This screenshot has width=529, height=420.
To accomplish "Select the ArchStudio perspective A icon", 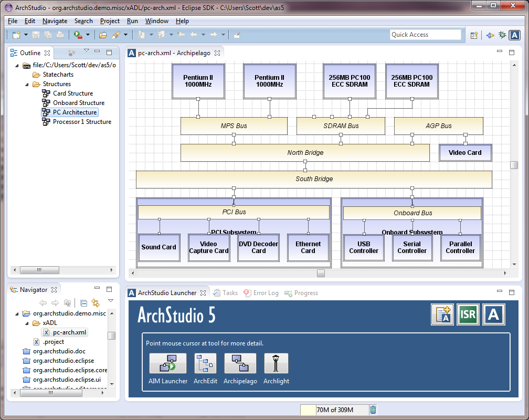I will pyautogui.click(x=514, y=35).
